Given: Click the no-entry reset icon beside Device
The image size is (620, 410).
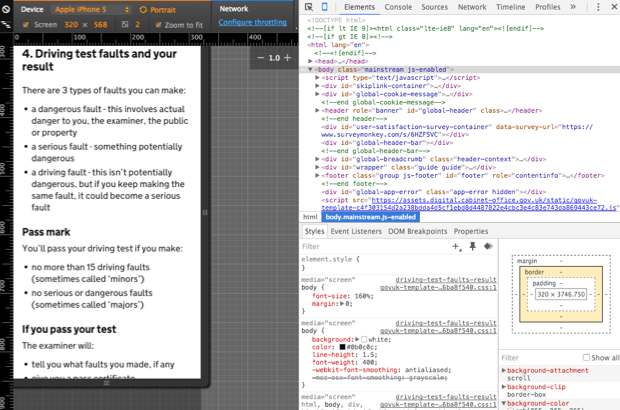Looking at the screenshot, I should [x=6, y=9].
